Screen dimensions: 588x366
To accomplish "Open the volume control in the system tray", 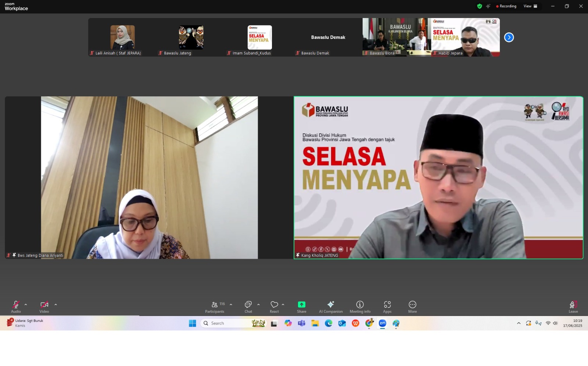I will (555, 323).
